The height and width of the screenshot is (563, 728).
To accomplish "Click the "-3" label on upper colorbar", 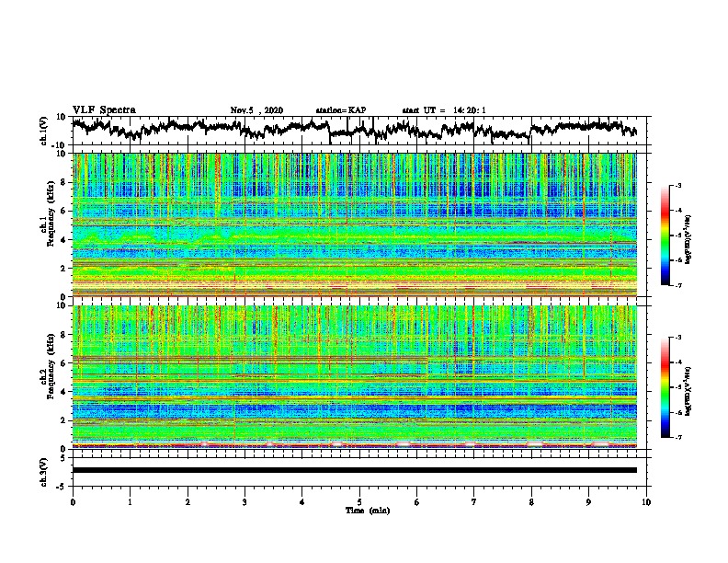I will pos(677,186).
